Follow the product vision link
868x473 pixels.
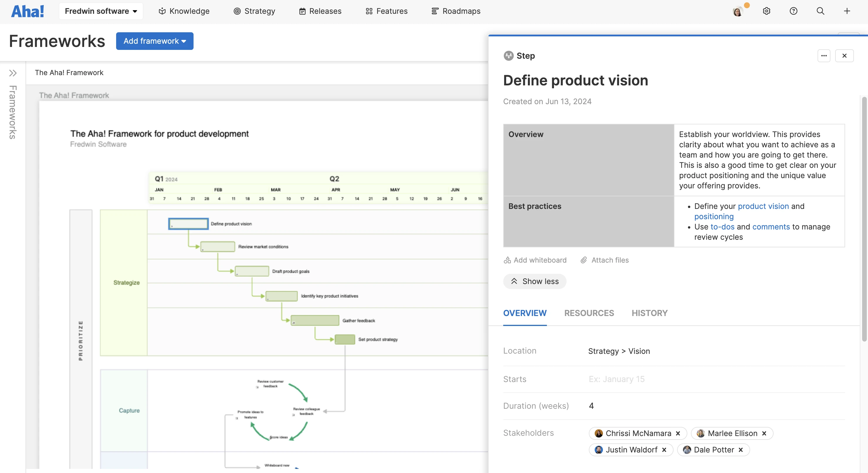click(x=763, y=206)
